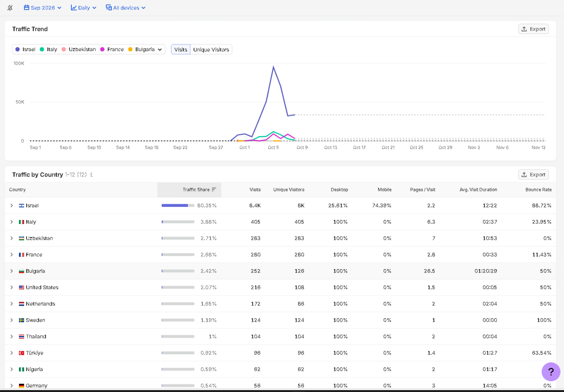
Task: Click the Pages / Visit column header
Action: (x=423, y=189)
